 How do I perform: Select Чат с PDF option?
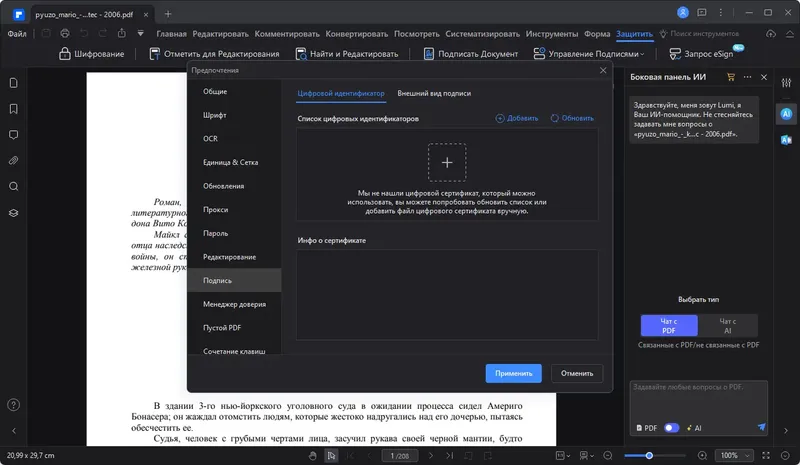pyautogui.click(x=669, y=326)
